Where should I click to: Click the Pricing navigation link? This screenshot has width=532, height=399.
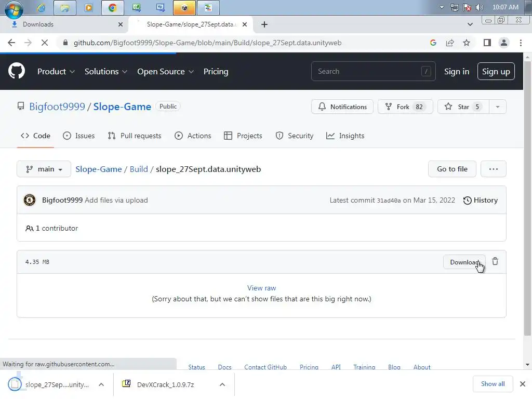[216, 71]
